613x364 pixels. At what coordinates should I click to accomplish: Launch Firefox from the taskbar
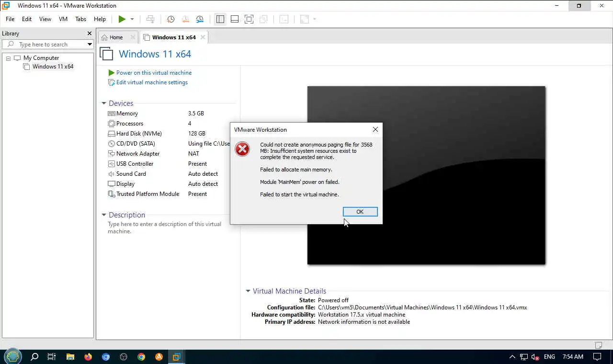click(x=88, y=357)
